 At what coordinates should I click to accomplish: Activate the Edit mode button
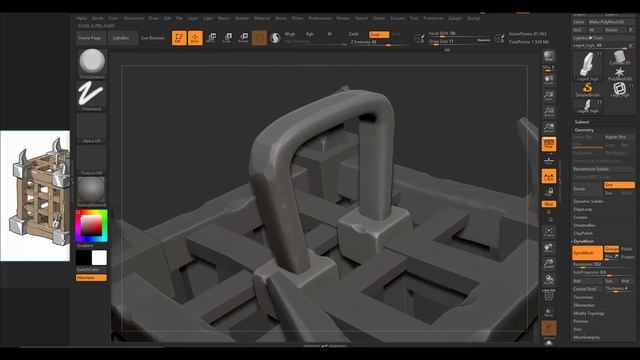pos(179,38)
